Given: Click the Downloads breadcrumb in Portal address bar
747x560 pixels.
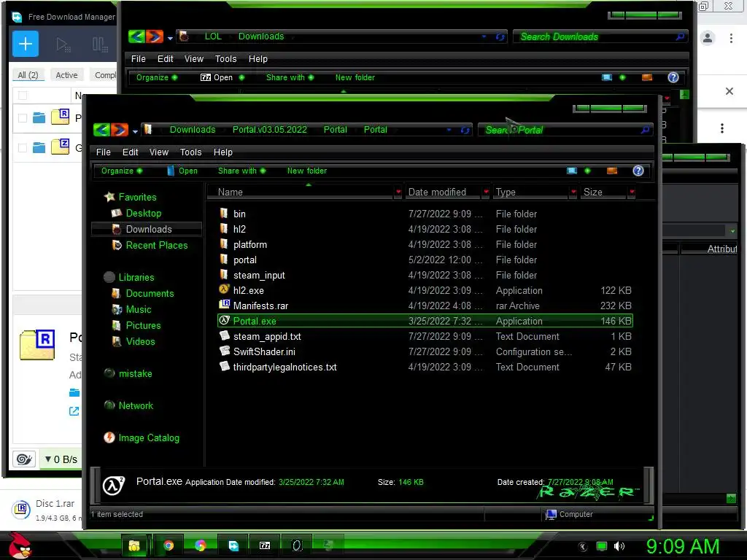Looking at the screenshot, I should point(193,130).
